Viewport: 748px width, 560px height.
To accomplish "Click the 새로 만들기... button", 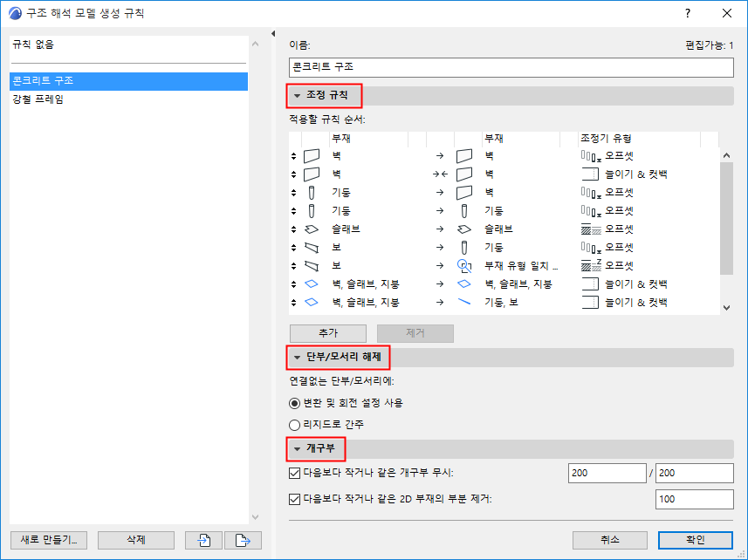I will click(x=49, y=540).
